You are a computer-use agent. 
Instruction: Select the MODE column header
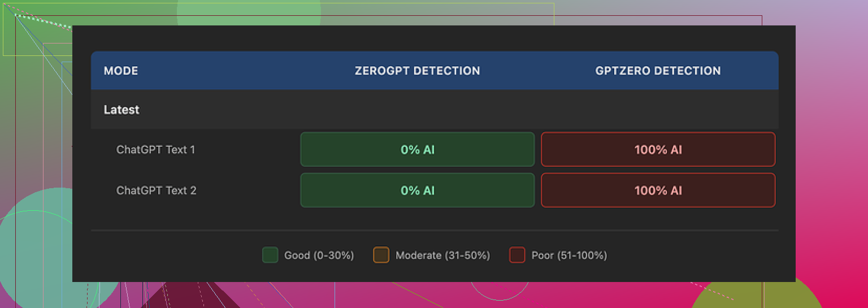coord(121,71)
